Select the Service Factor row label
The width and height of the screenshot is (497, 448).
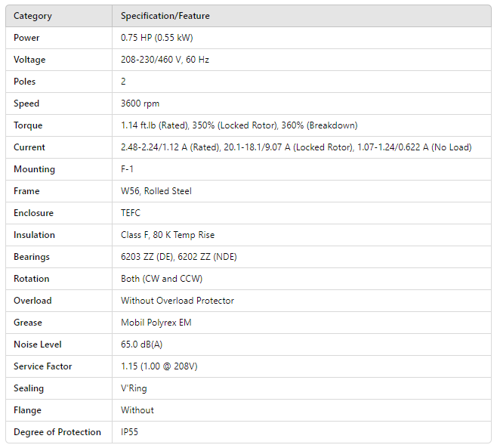pyautogui.click(x=43, y=366)
